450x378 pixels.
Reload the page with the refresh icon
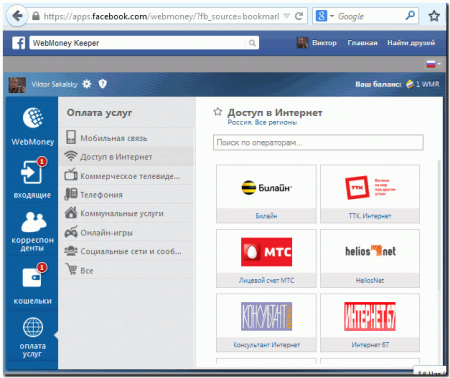(299, 16)
